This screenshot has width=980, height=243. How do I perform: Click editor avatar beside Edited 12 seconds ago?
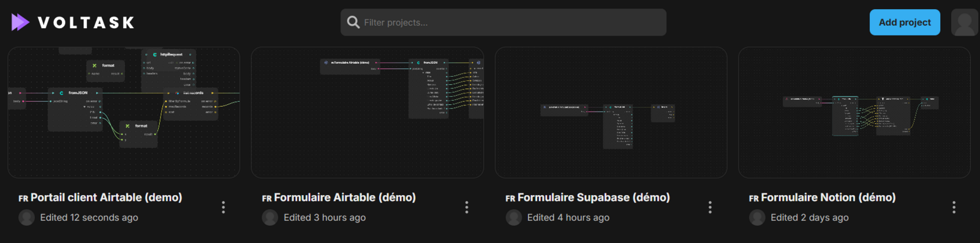coord(27,217)
